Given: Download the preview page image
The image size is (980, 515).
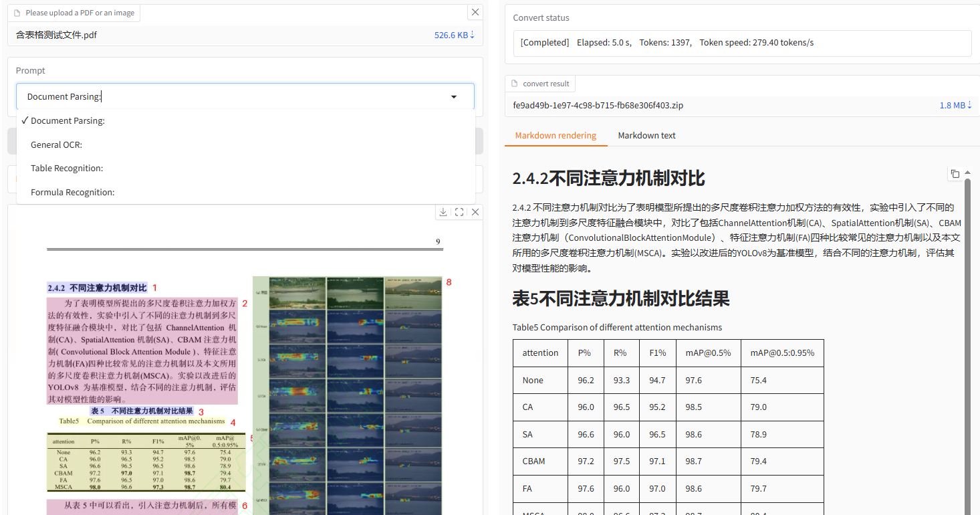Looking at the screenshot, I should tap(443, 212).
